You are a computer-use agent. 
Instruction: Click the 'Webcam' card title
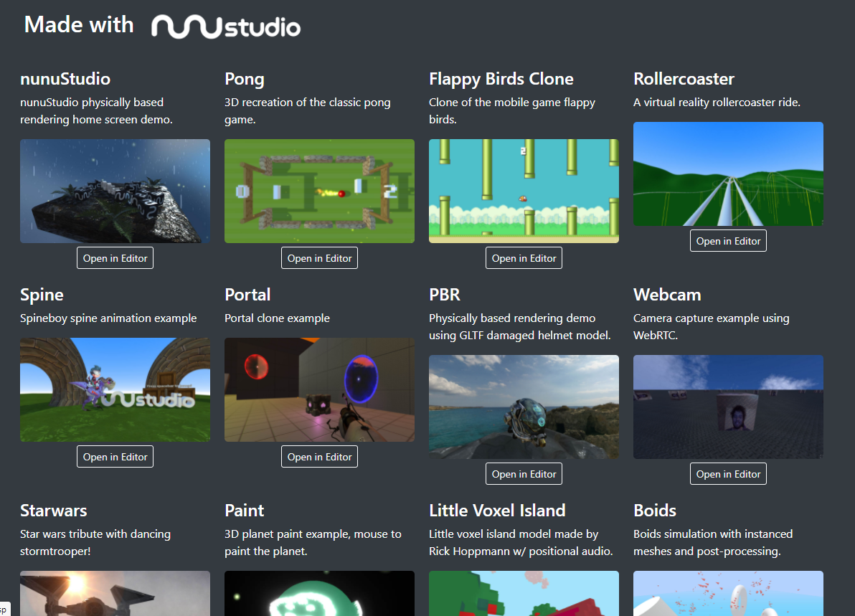[667, 295]
